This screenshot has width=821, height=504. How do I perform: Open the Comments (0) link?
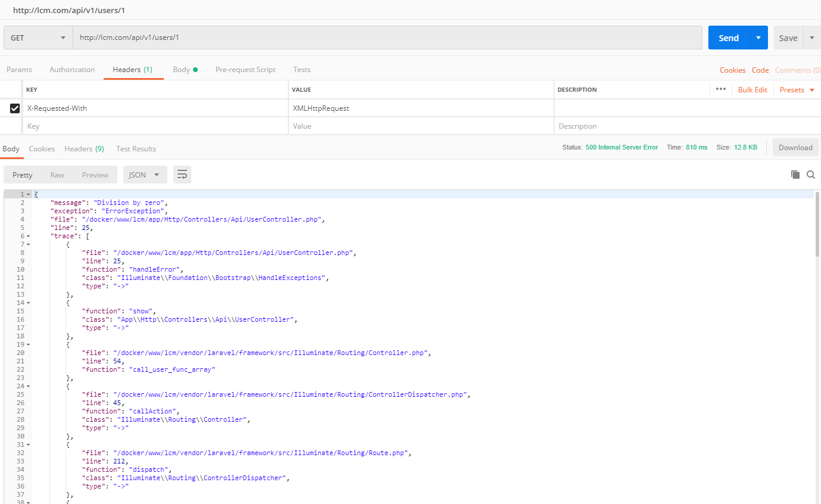coord(798,70)
